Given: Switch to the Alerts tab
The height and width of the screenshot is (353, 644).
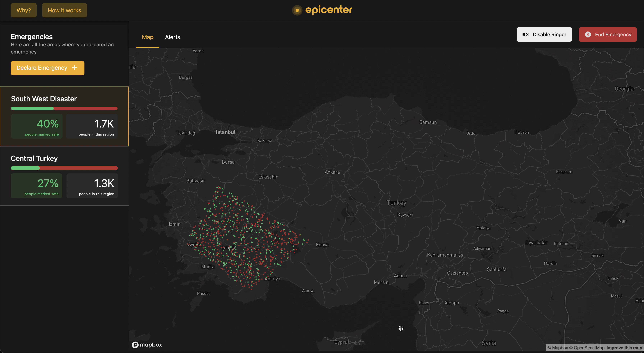Looking at the screenshot, I should [x=172, y=37].
